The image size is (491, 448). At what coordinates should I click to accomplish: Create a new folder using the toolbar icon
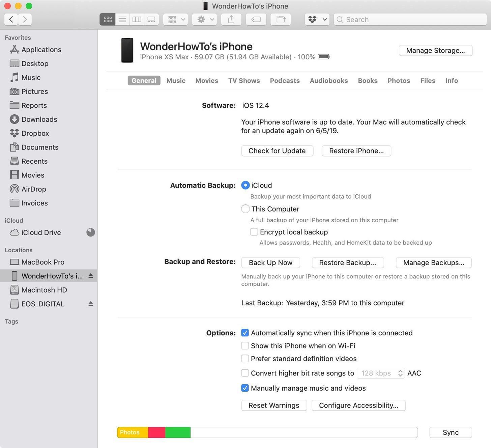(x=280, y=19)
